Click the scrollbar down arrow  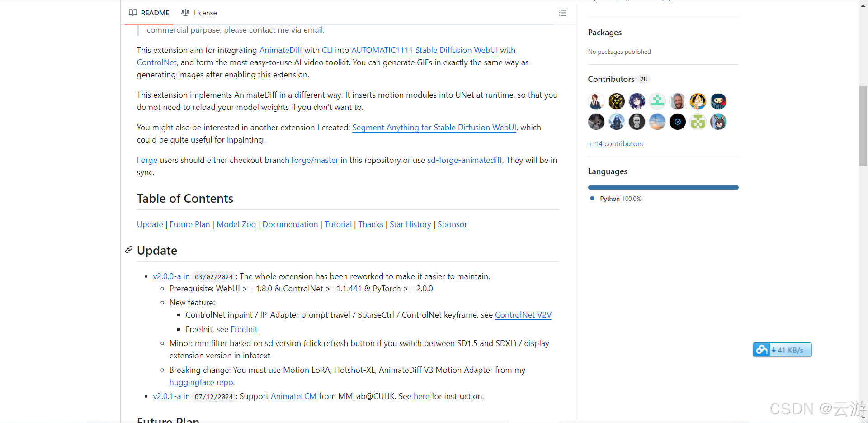pyautogui.click(x=863, y=418)
